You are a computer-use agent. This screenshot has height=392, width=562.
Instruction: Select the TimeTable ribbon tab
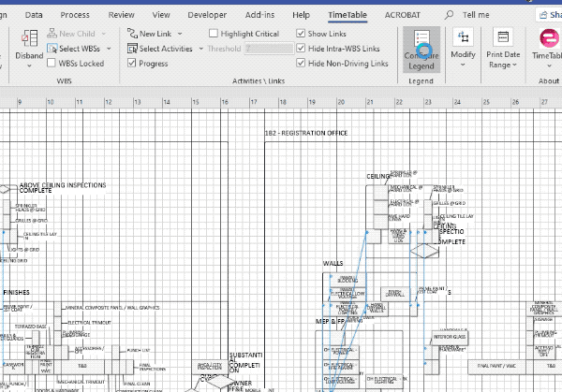tap(348, 15)
